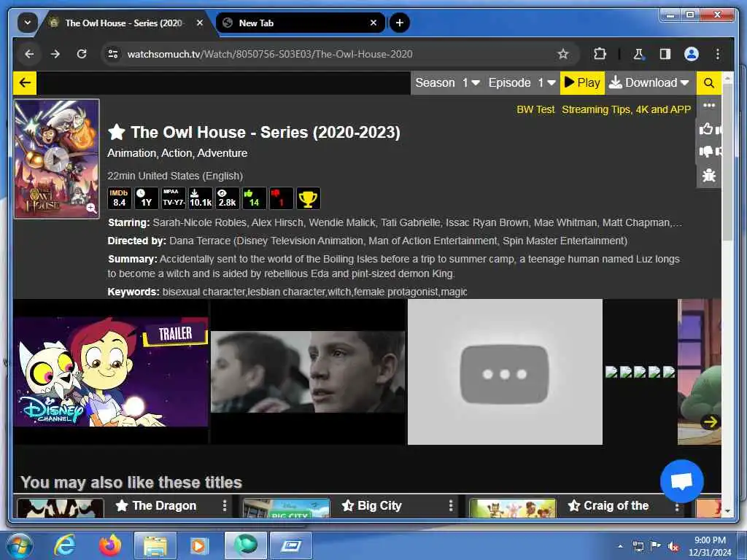This screenshot has height=560, width=747.
Task: Toggle favorite star on The Dragon card
Action: pos(122,505)
